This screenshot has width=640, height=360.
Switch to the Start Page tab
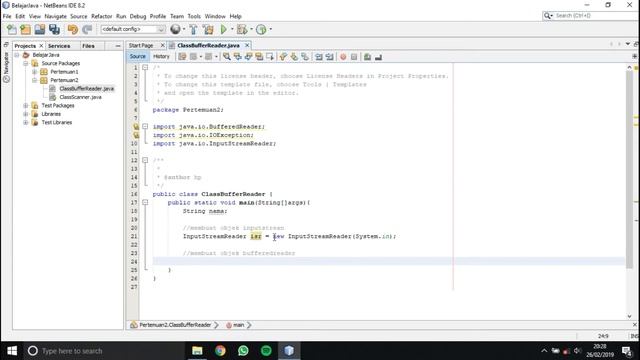click(141, 46)
